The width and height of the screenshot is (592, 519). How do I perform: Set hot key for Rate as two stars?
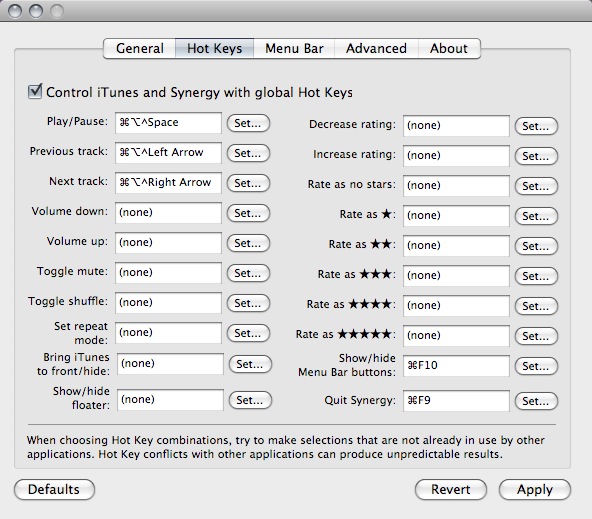pos(536,246)
